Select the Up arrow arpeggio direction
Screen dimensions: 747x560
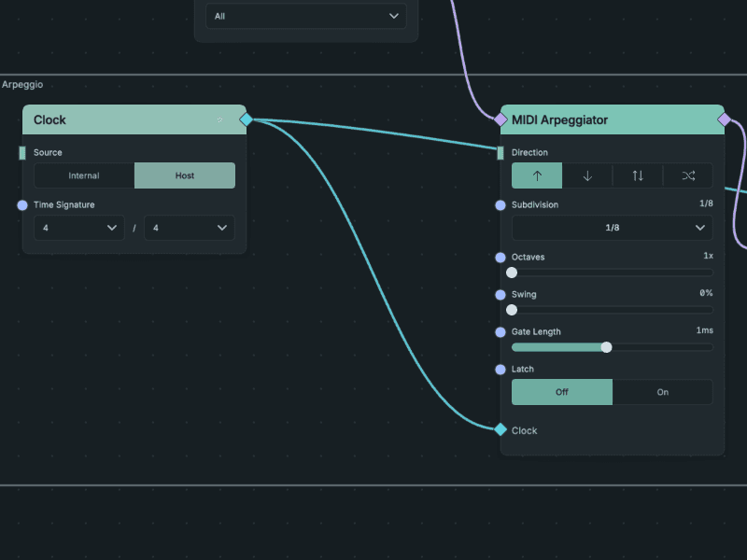point(537,175)
